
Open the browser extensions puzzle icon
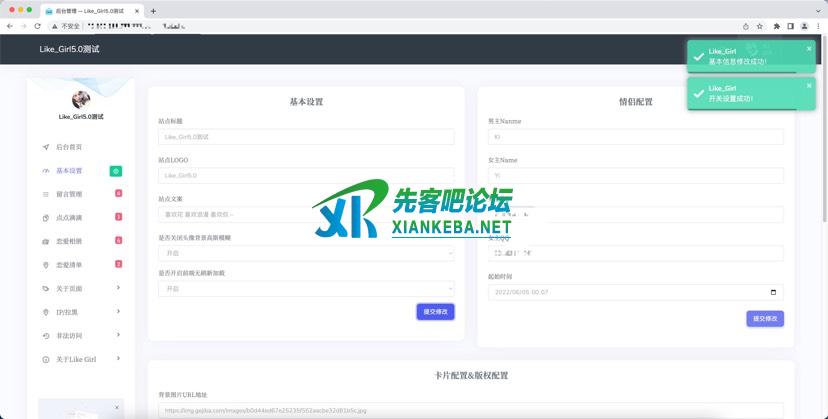(x=776, y=26)
